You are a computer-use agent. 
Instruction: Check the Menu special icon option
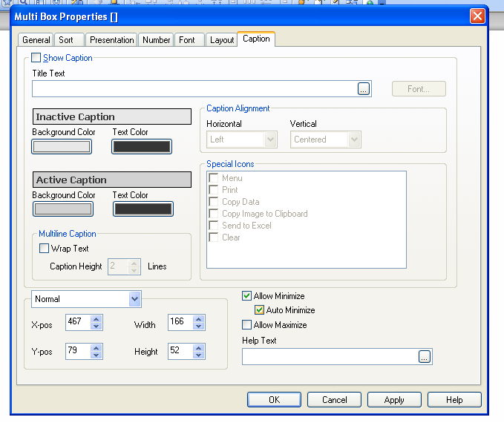point(214,178)
